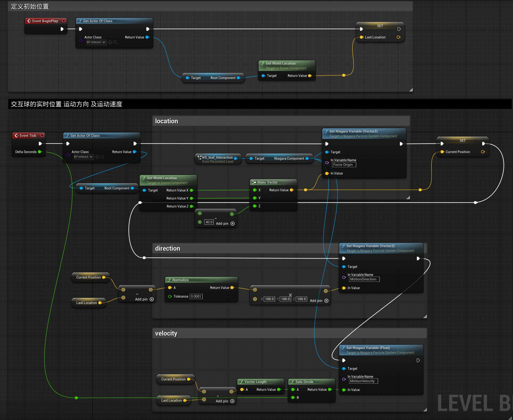Click the resize handle of the 定义初始位置 comment box
The image size is (513, 420).
[411, 90]
